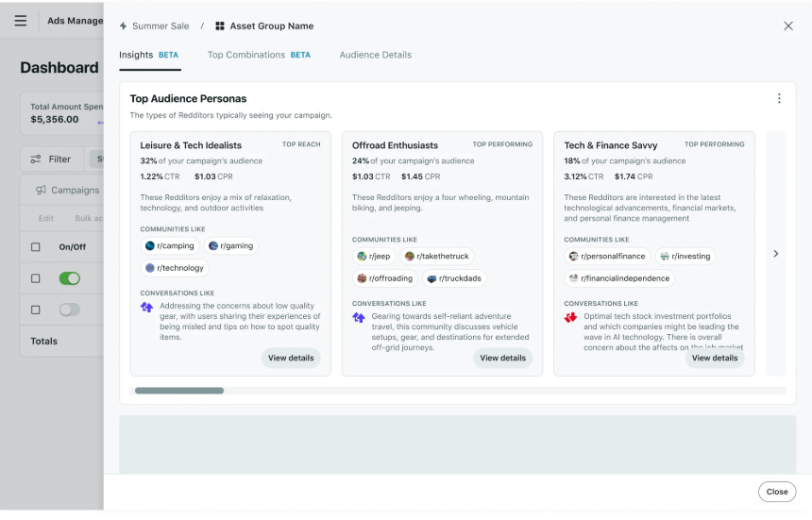Click the $5,356.00 total amount value
The height and width of the screenshot is (520, 812).
[x=55, y=120]
